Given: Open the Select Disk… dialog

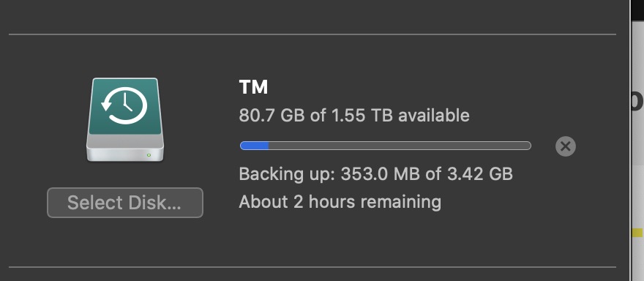Looking at the screenshot, I should 125,203.
